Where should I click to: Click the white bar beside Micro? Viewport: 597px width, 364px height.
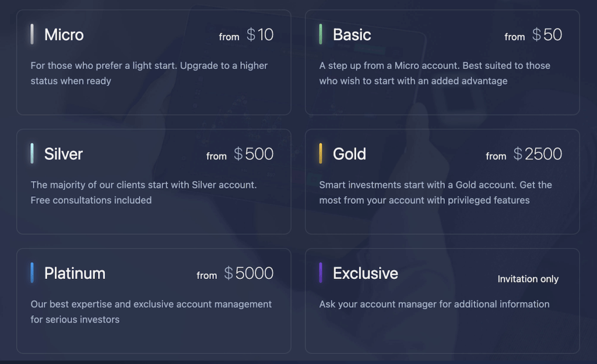coord(32,34)
